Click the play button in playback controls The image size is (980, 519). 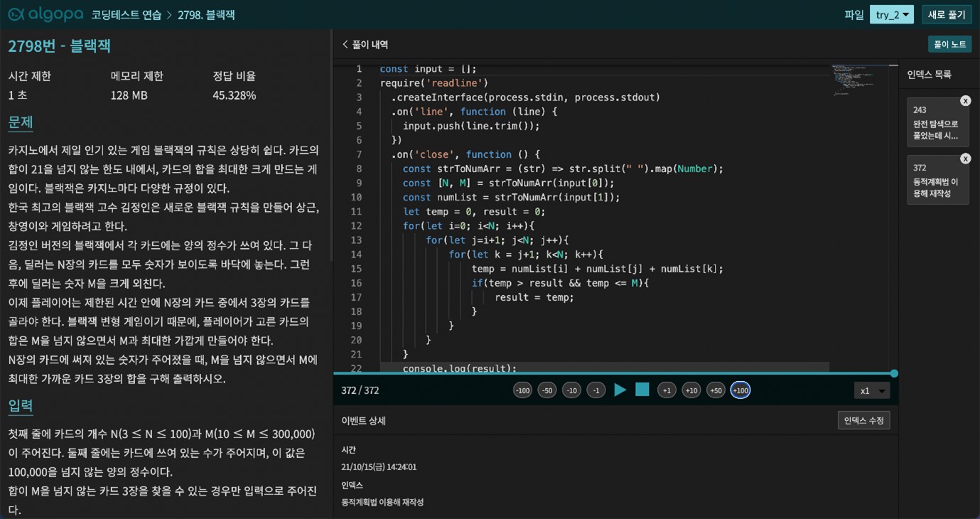tap(620, 390)
